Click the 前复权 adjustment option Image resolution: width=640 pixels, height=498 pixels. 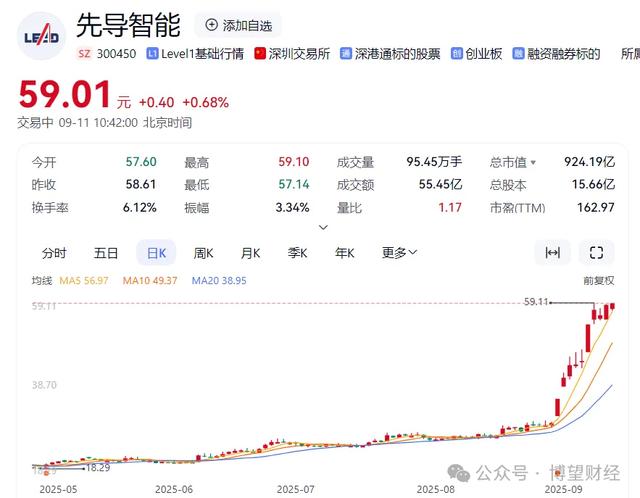coord(599,280)
